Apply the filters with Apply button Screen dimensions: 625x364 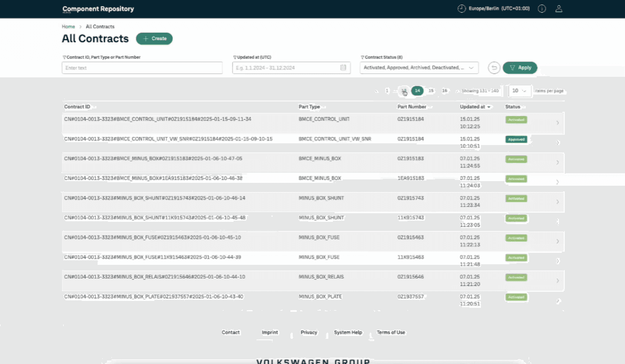[x=520, y=68]
